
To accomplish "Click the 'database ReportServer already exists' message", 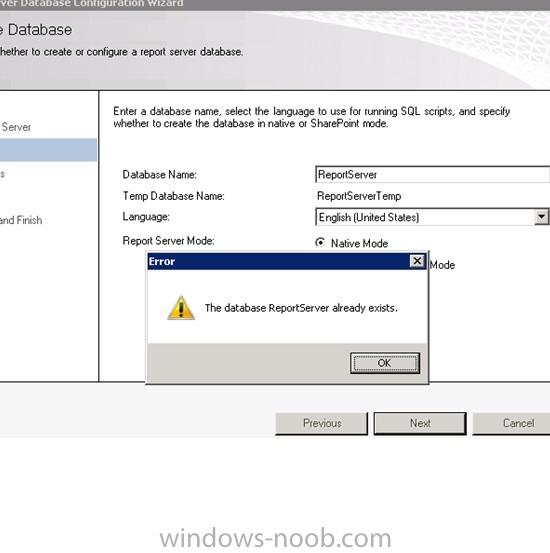I will 301,308.
